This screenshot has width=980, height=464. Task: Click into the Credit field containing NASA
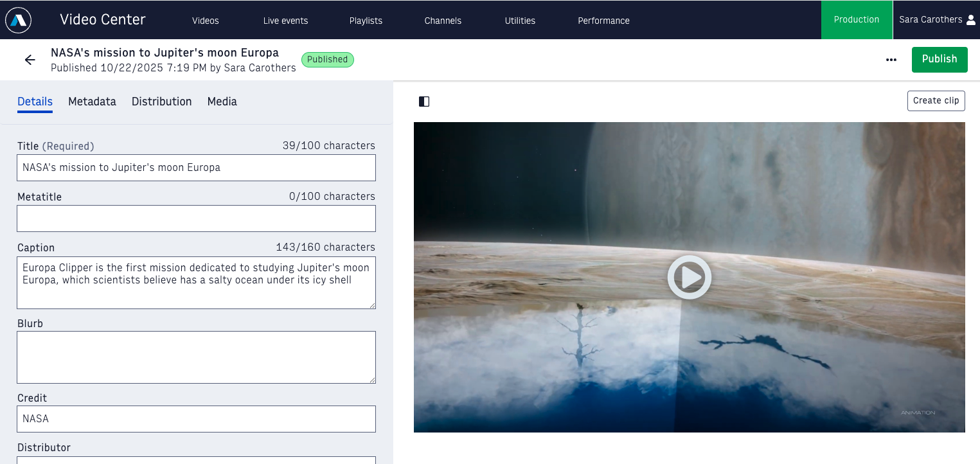[196, 419]
